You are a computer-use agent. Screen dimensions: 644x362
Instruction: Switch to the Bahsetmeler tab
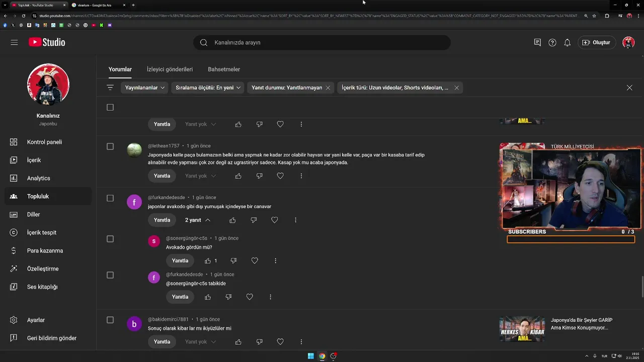(x=224, y=69)
